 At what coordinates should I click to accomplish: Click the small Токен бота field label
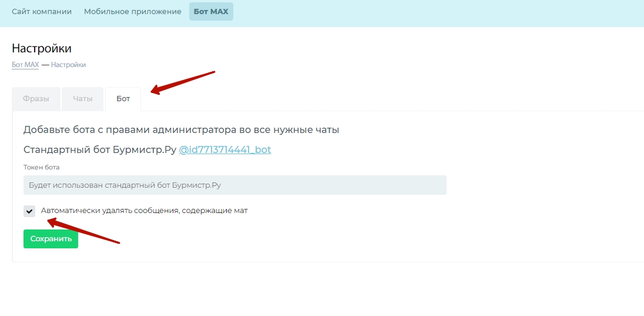pos(41,167)
